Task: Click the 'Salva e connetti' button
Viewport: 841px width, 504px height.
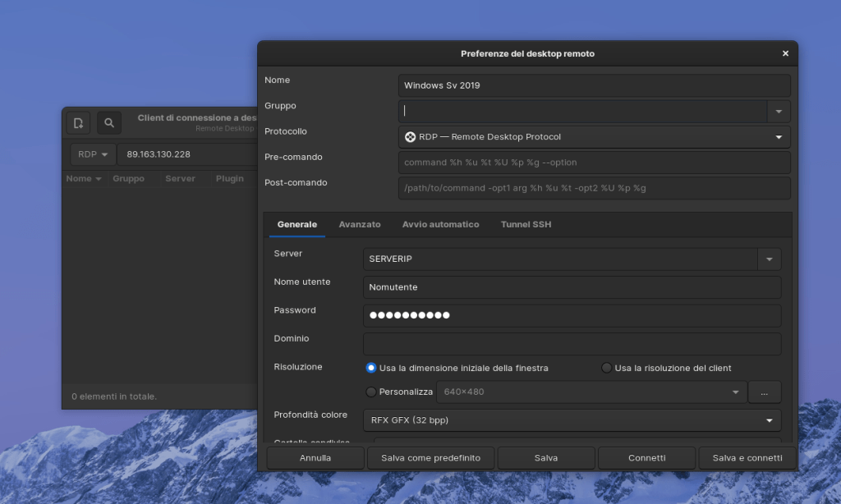Action: (x=747, y=458)
